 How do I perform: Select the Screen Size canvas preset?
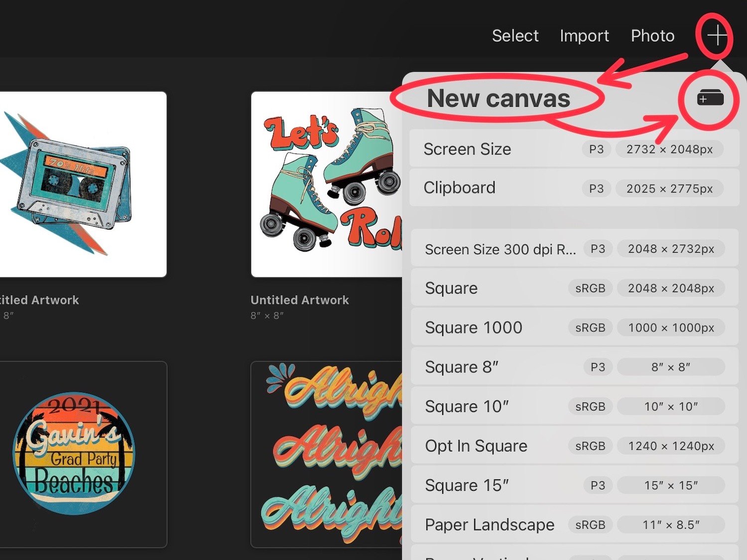tap(573, 149)
